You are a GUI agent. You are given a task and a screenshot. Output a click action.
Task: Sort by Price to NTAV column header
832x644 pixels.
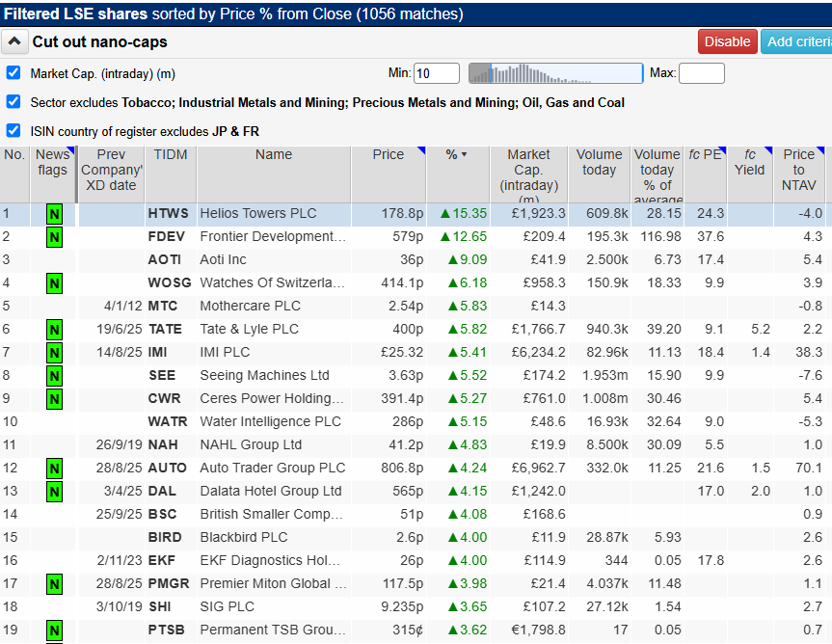(x=798, y=174)
